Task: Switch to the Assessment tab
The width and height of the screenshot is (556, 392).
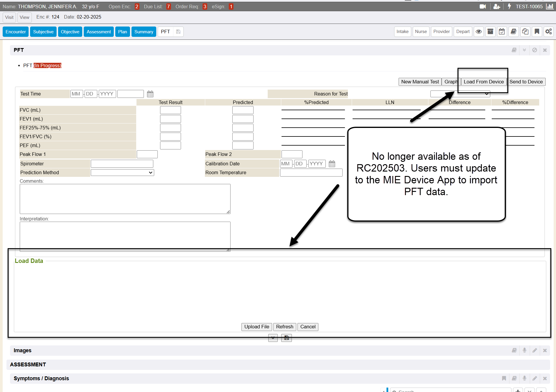Action: pyautogui.click(x=98, y=32)
